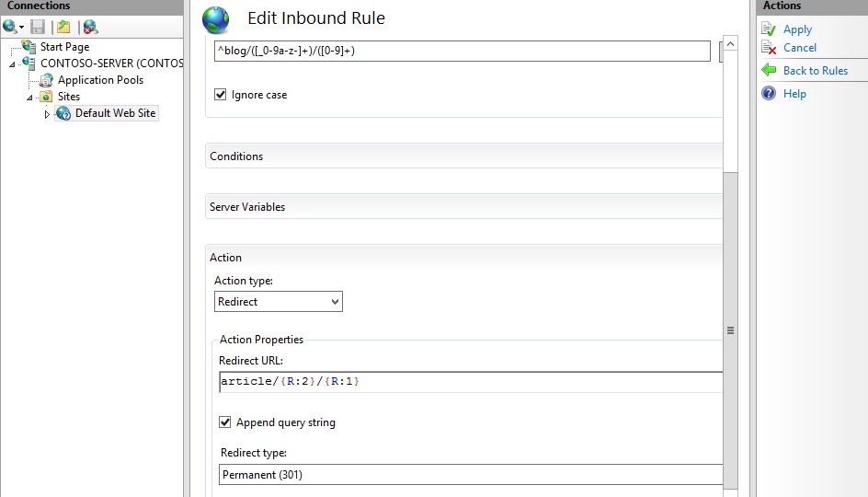Click the green arrow Back to Rules icon
Viewport: 868px width, 497px height.
(x=769, y=70)
